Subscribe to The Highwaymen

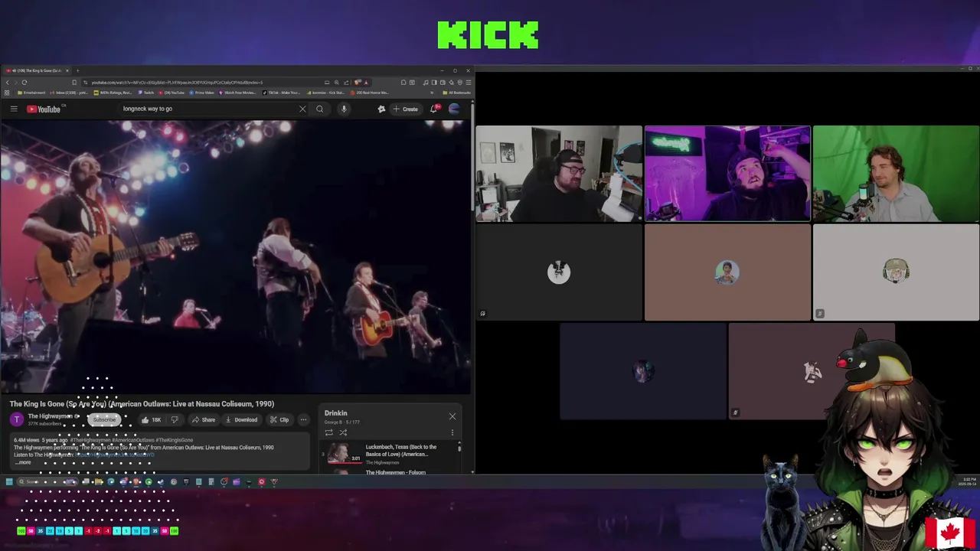[104, 419]
